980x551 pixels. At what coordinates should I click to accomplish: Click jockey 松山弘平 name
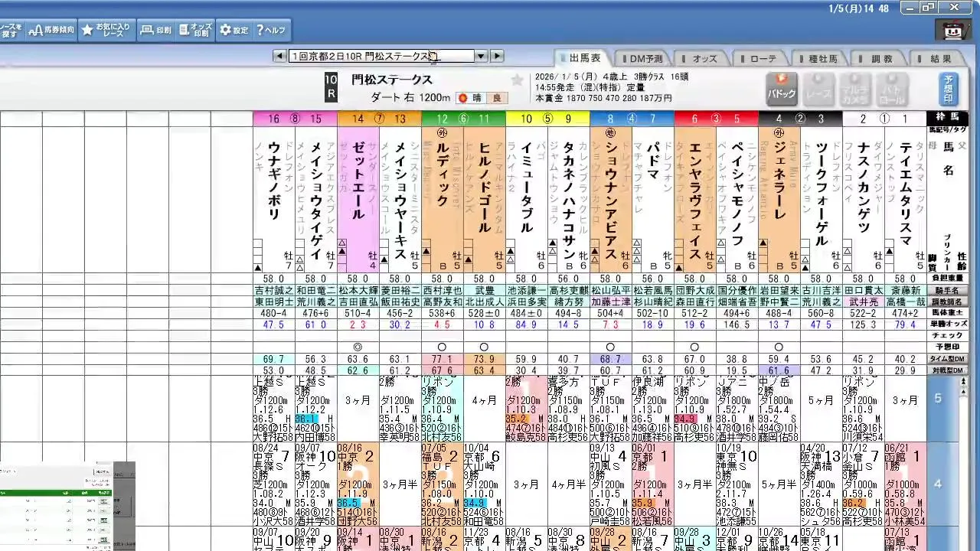[x=611, y=291]
